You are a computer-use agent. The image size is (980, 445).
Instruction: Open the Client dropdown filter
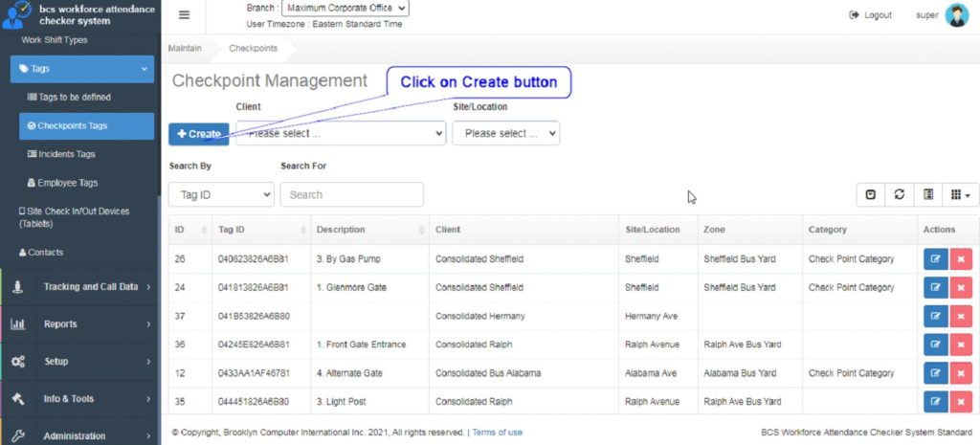[x=340, y=134]
